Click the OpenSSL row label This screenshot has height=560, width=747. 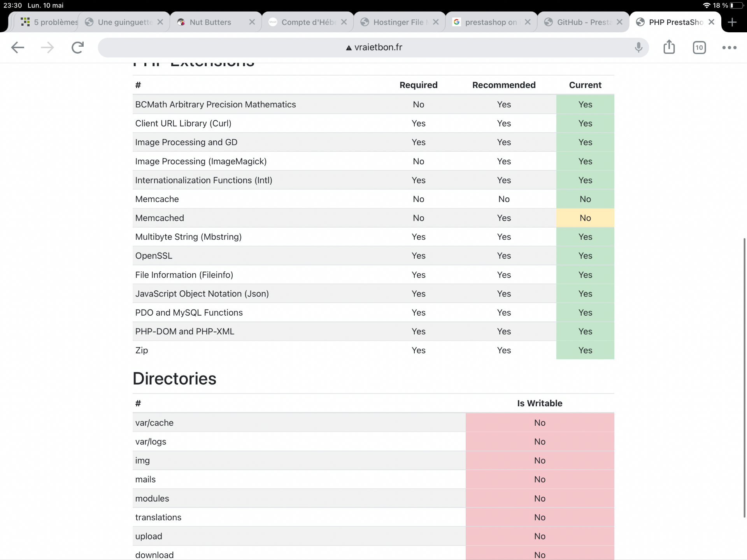point(154,256)
